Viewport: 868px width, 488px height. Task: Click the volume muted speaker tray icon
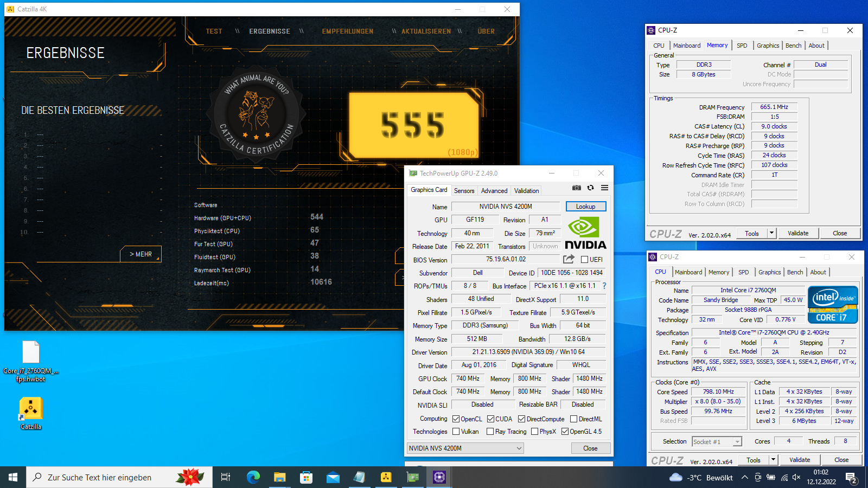point(796,477)
